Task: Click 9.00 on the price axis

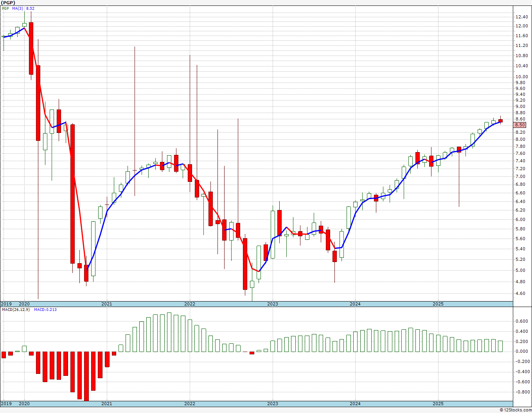Action: [520, 106]
